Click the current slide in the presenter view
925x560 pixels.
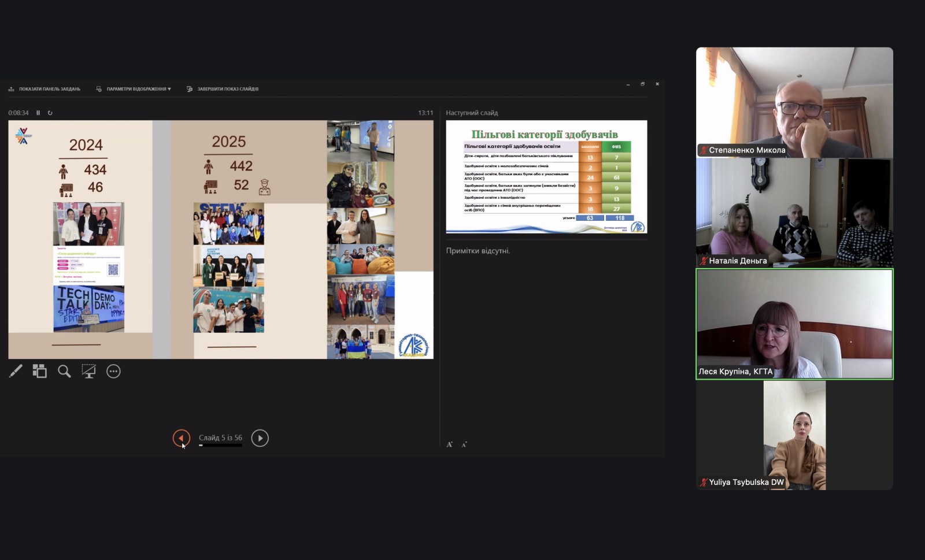point(220,239)
